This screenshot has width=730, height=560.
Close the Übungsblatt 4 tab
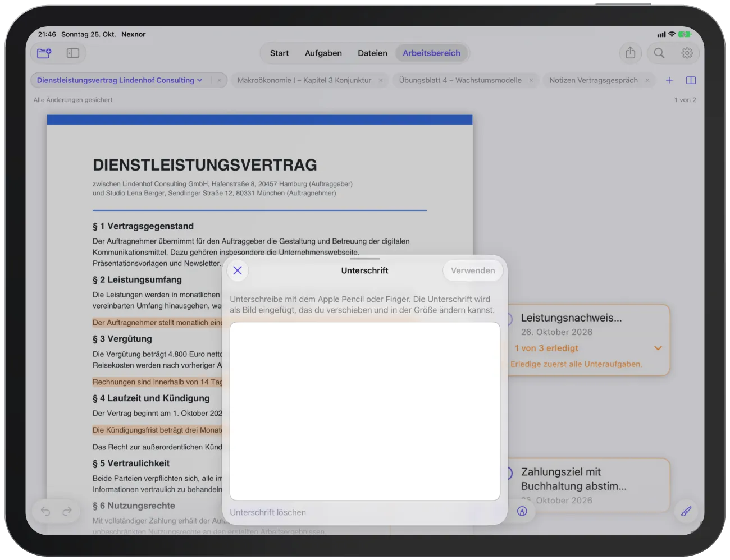[x=531, y=80]
